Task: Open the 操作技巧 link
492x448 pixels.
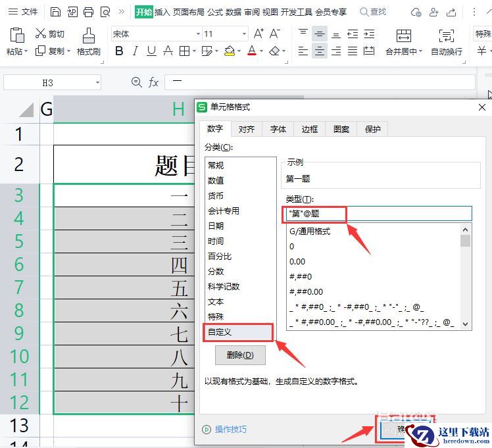Action: (231, 429)
